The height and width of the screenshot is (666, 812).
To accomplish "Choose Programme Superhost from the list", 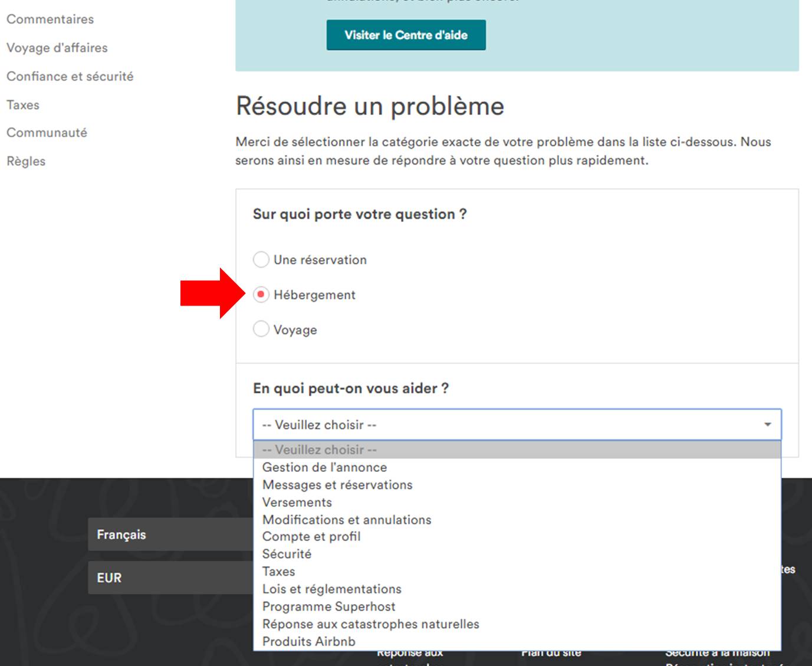I will click(328, 606).
